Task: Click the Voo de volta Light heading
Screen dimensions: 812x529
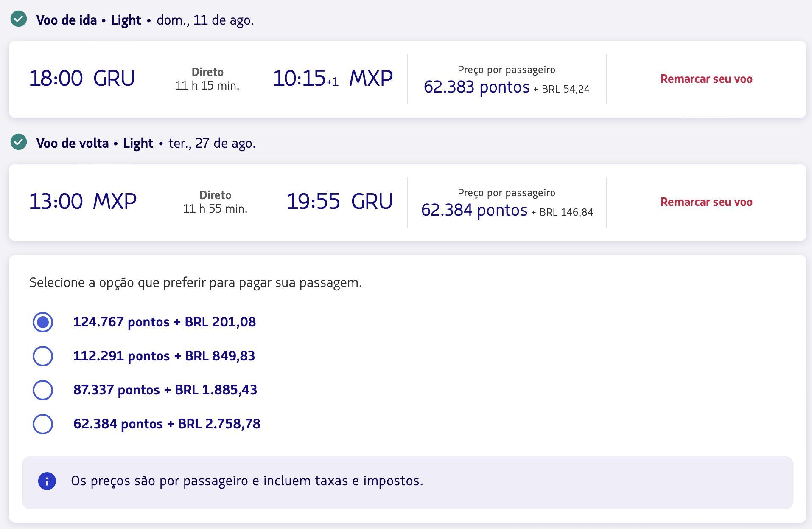Action: [95, 143]
